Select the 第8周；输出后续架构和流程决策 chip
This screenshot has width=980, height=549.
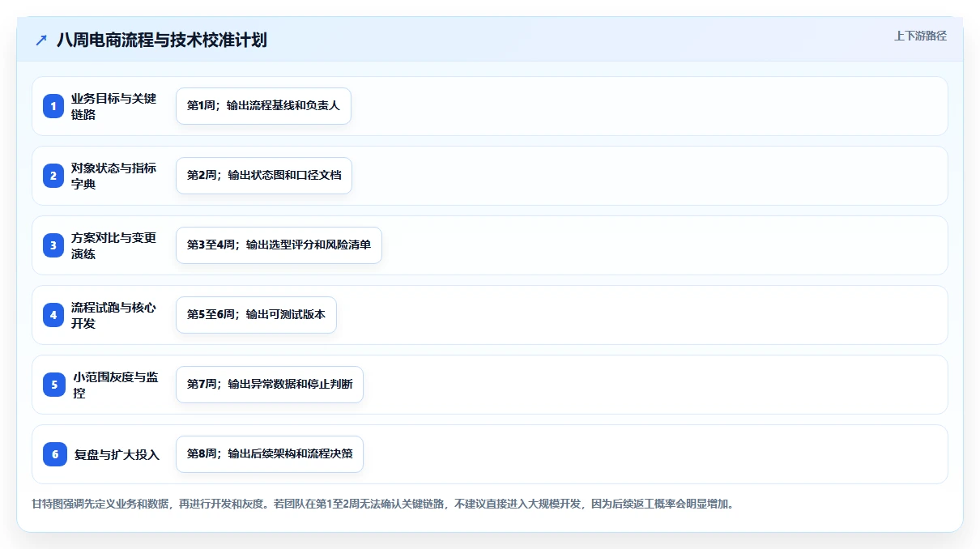[x=270, y=454]
